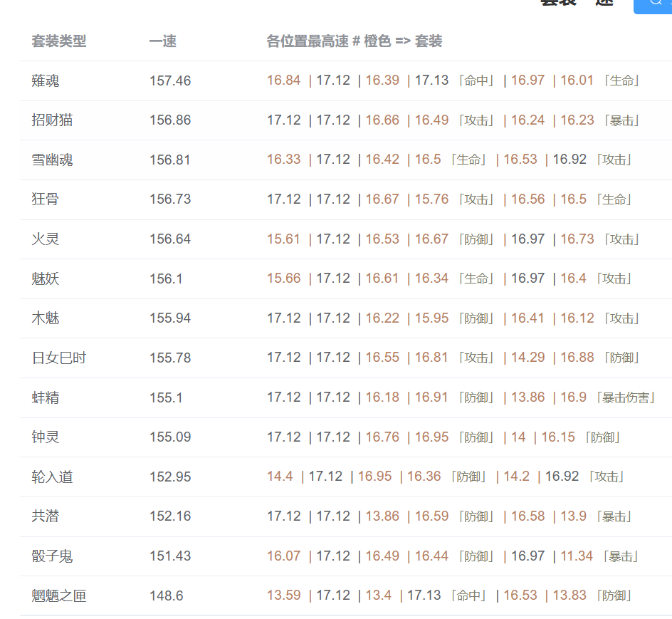Click the 共潜 set name
Screen dimensions: 672x619
(x=46, y=516)
